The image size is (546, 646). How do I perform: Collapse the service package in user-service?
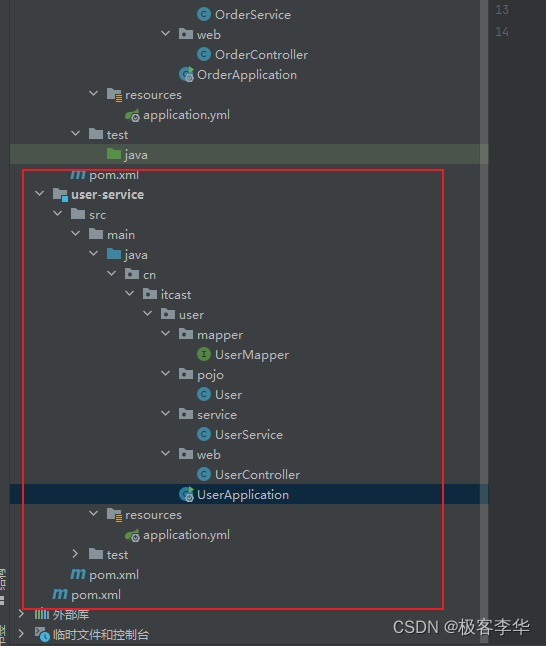pos(166,413)
